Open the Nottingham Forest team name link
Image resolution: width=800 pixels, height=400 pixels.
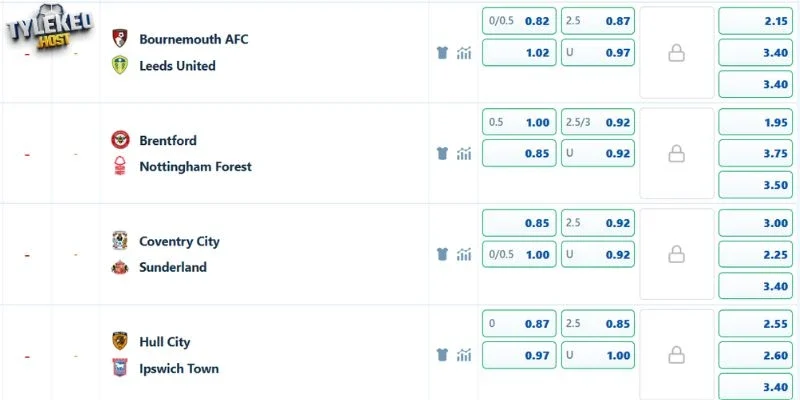195,167
